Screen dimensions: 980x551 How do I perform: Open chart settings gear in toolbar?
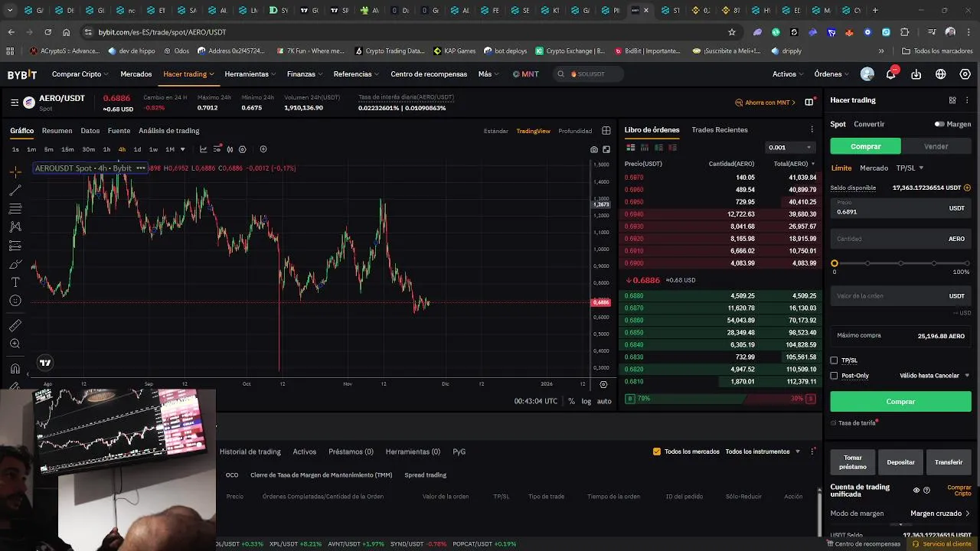(243, 149)
